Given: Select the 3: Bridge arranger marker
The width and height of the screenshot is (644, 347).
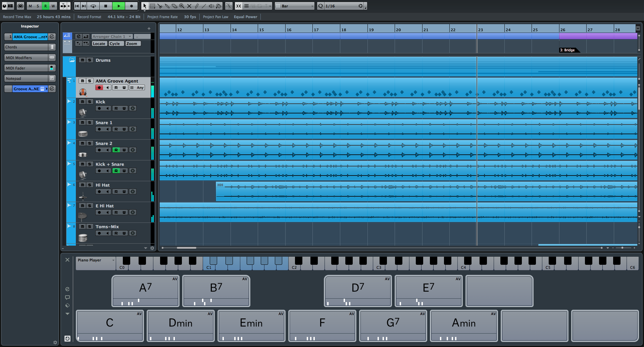Looking at the screenshot, I should point(568,50).
